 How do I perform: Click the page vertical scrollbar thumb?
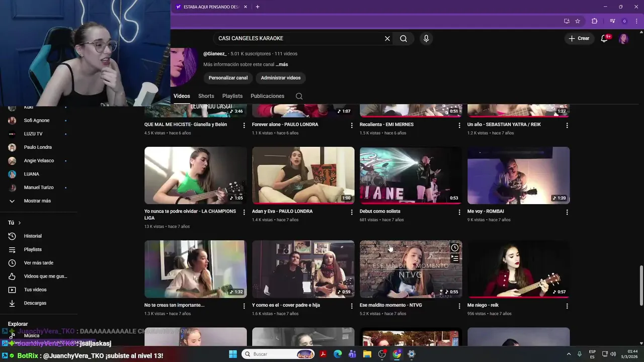pyautogui.click(x=641, y=285)
